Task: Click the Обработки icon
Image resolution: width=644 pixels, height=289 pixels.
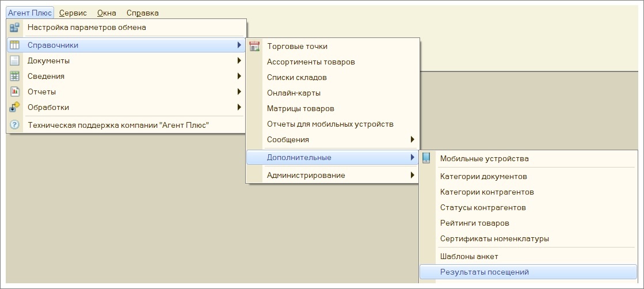Action: point(14,107)
